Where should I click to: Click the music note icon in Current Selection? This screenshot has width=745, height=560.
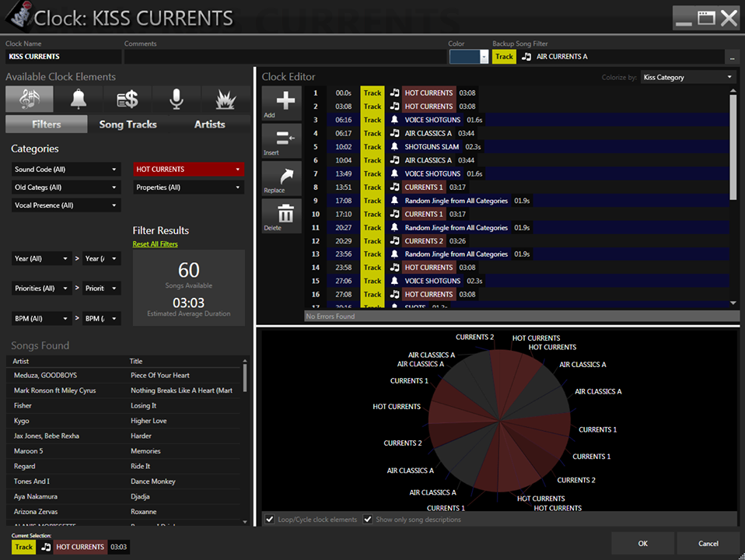pos(46,547)
